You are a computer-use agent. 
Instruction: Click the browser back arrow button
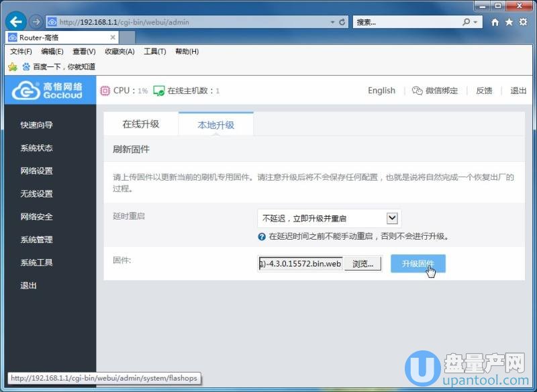click(16, 22)
